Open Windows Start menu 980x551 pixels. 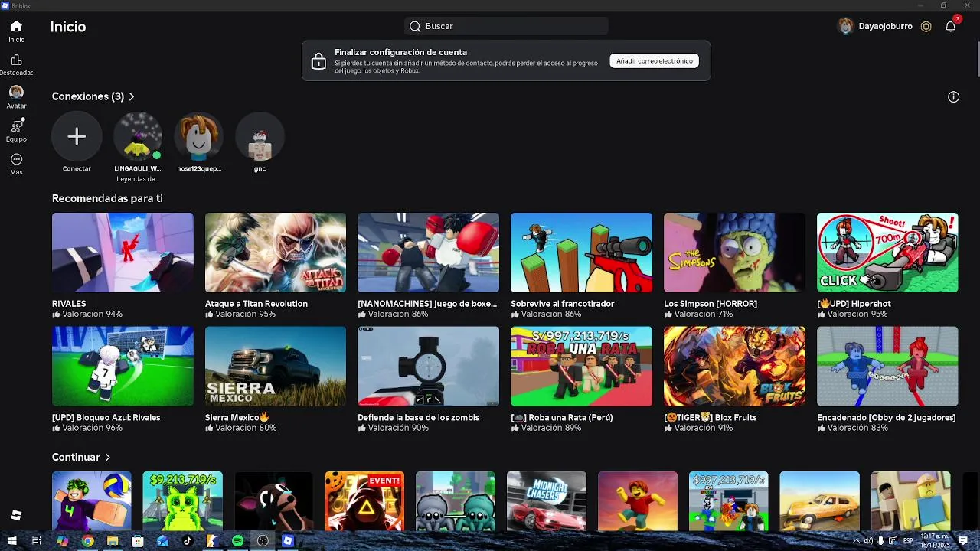(11, 541)
